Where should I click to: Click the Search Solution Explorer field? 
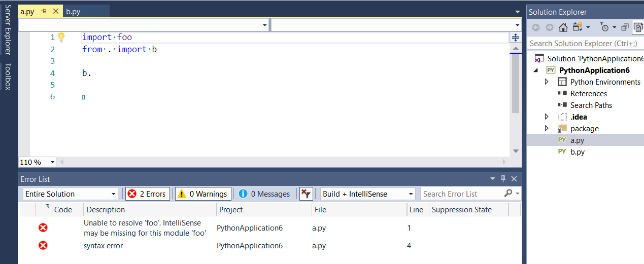click(x=585, y=44)
